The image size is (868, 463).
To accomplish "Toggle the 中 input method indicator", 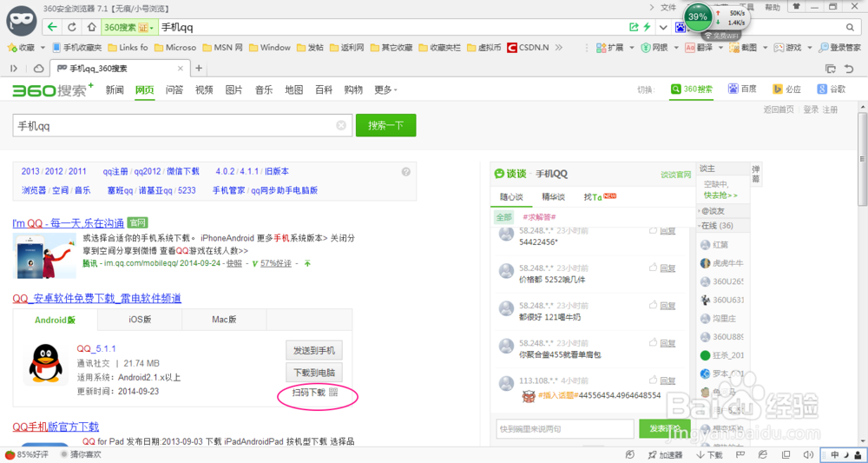I will 835,454.
